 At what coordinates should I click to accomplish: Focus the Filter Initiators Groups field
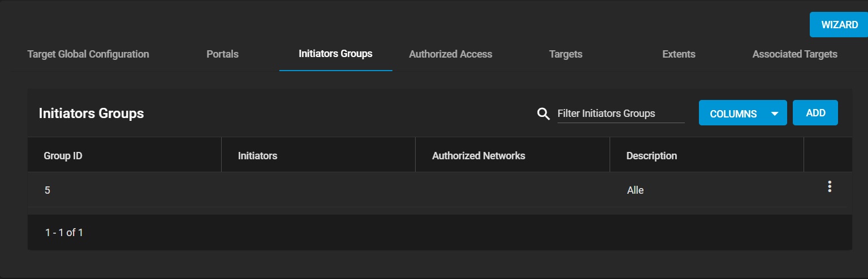pos(621,114)
